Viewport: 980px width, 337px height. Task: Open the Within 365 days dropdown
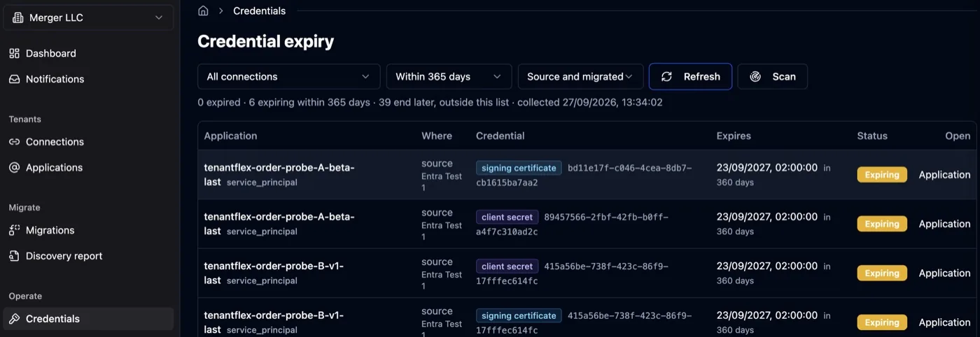449,77
